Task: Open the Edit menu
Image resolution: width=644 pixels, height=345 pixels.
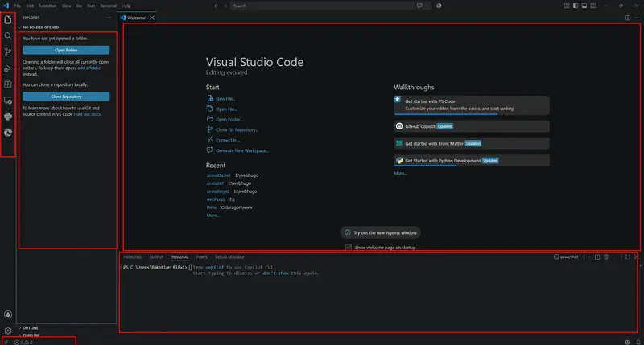Action: click(30, 6)
